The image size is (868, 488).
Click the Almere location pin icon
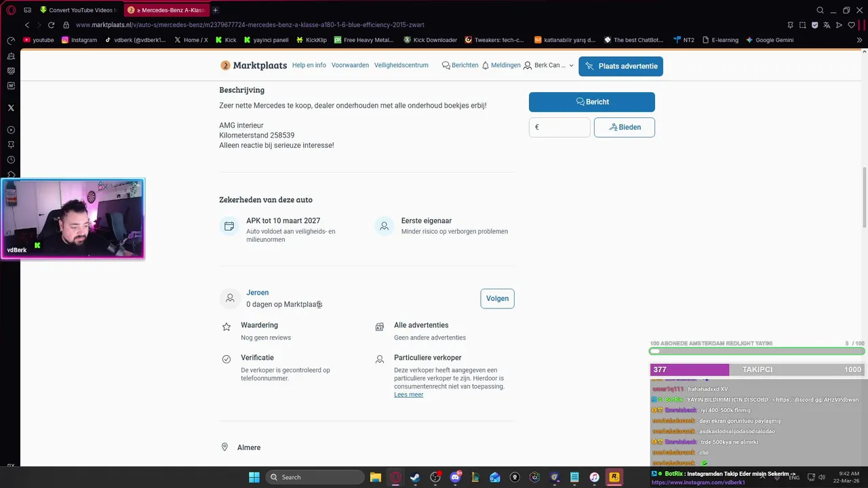click(225, 447)
